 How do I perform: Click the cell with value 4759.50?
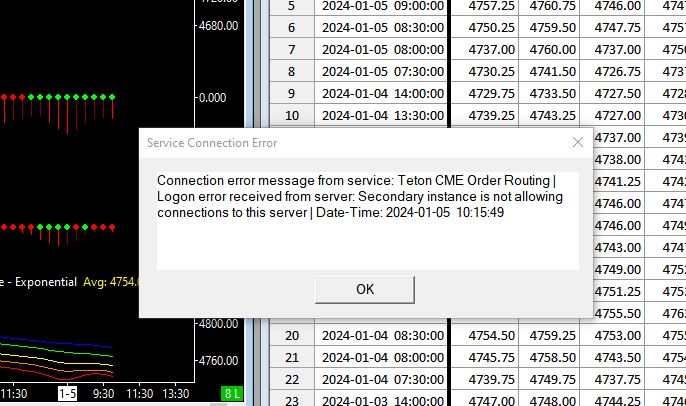pos(550,27)
